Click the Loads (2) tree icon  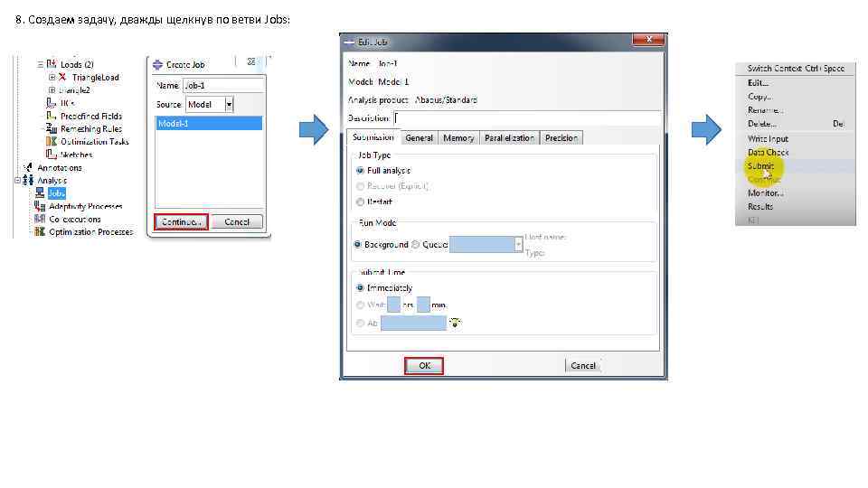[52, 64]
